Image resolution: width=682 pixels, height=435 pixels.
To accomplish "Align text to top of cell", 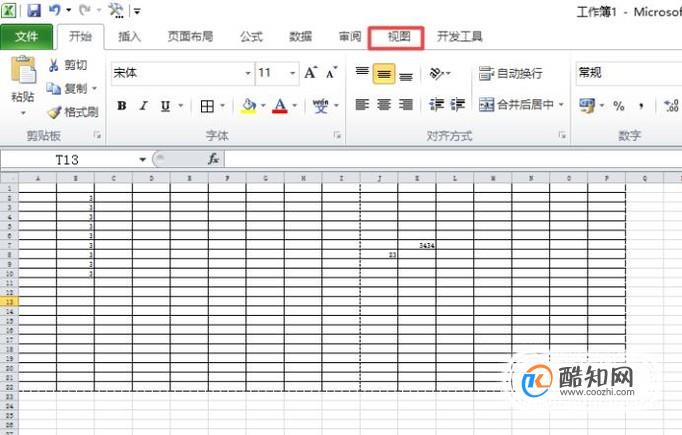I will [x=362, y=72].
